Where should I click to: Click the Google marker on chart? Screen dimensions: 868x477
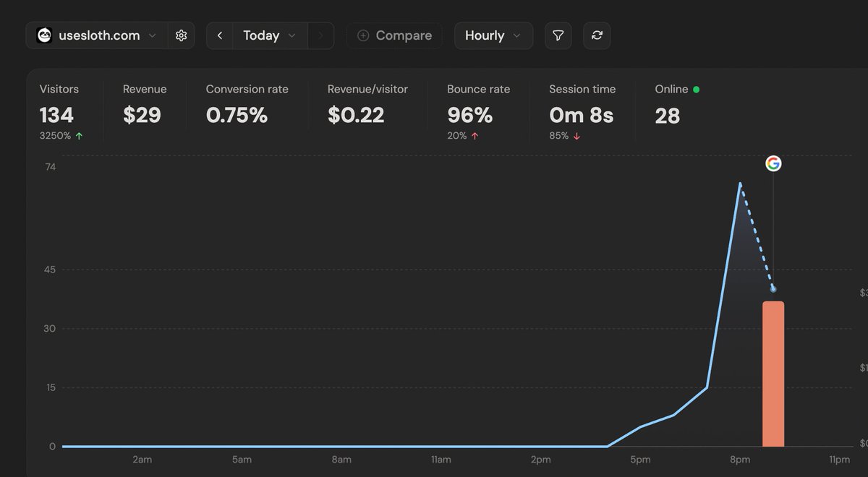(773, 164)
